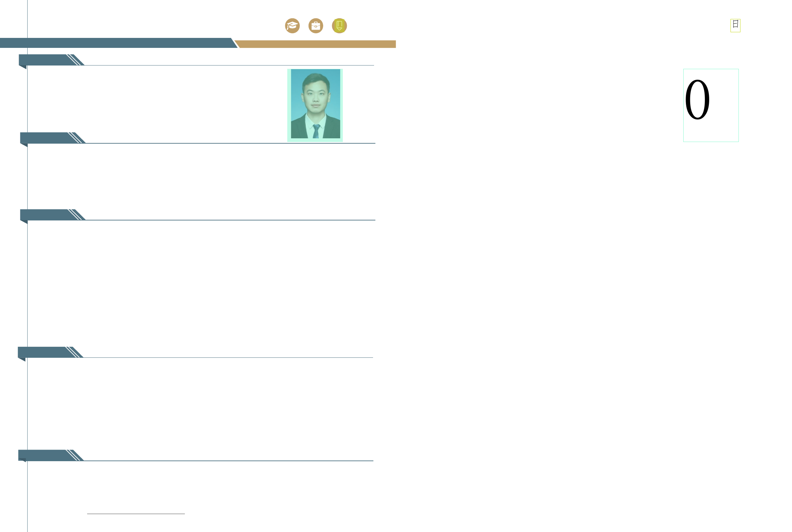
Task: Click the highlighted pencil icon
Action: click(339, 26)
